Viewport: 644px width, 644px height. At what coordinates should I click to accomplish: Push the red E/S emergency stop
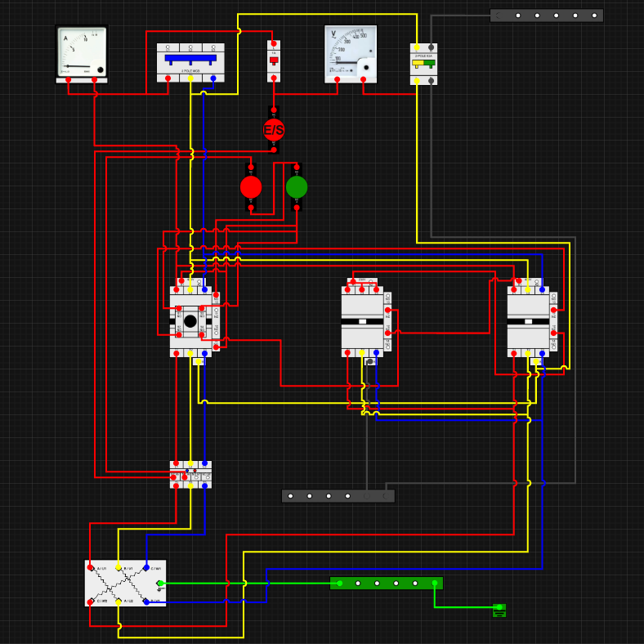(x=274, y=130)
